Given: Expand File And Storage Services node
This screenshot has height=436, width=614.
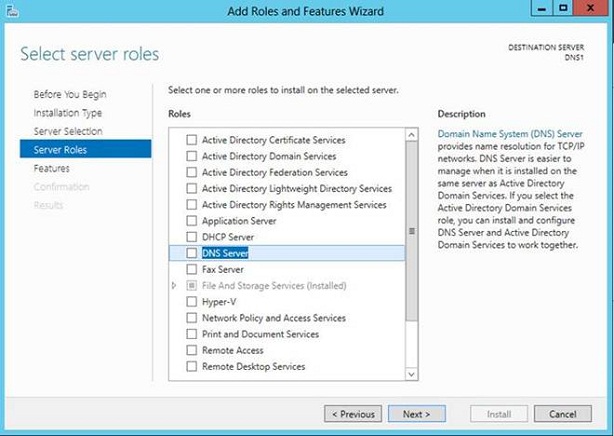Looking at the screenshot, I should [174, 286].
